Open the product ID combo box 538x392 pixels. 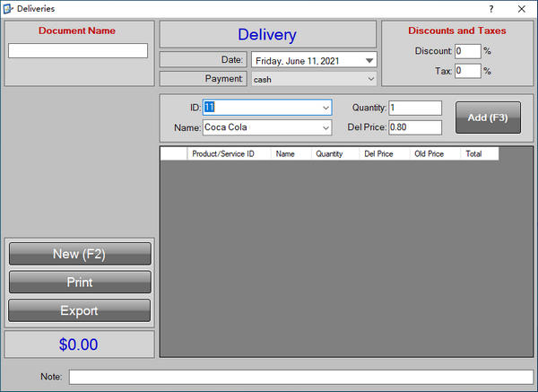tap(325, 108)
